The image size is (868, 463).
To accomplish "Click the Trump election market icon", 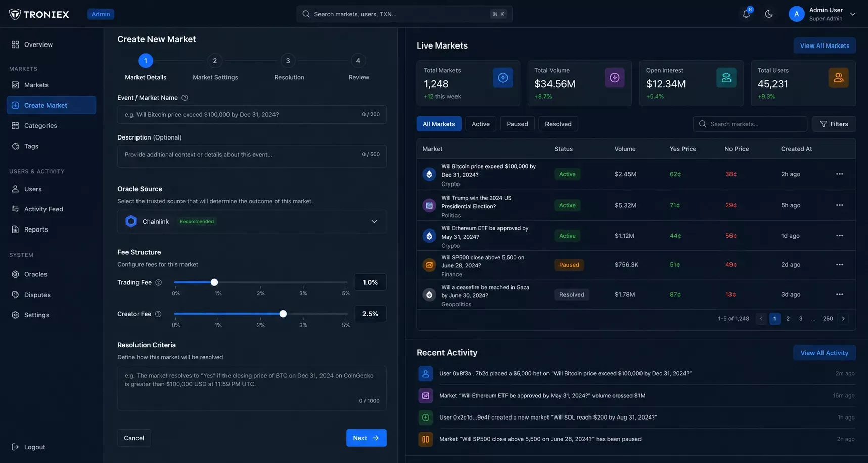I will click(429, 205).
